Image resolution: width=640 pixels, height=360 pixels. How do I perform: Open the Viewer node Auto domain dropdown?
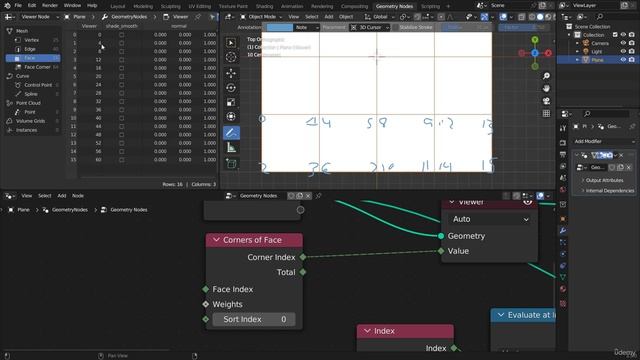490,219
